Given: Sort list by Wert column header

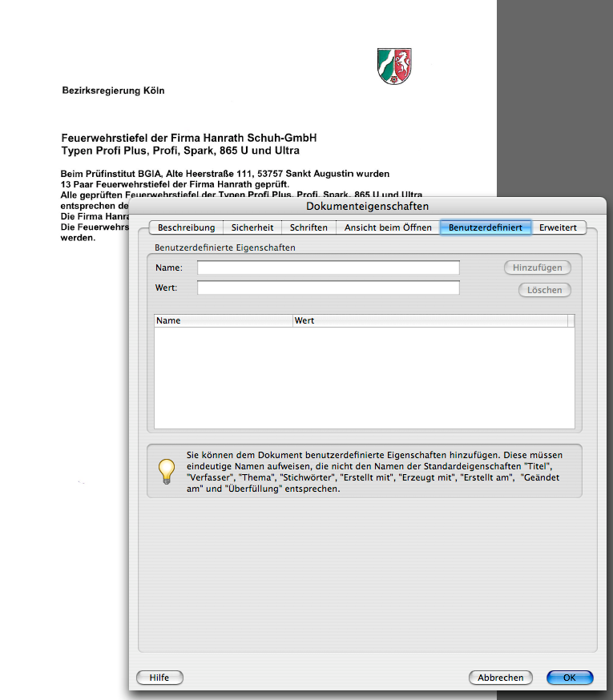Looking at the screenshot, I should tap(430, 321).
